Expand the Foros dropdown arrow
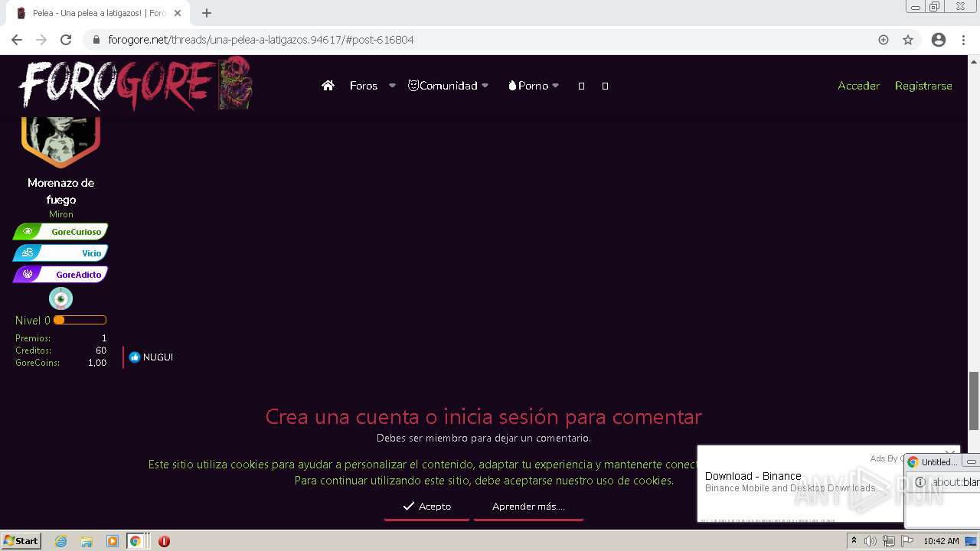This screenshot has width=980, height=551. [392, 86]
